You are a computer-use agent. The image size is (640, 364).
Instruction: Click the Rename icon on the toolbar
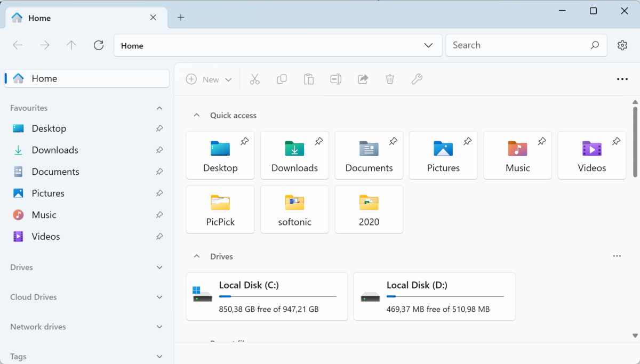(335, 79)
